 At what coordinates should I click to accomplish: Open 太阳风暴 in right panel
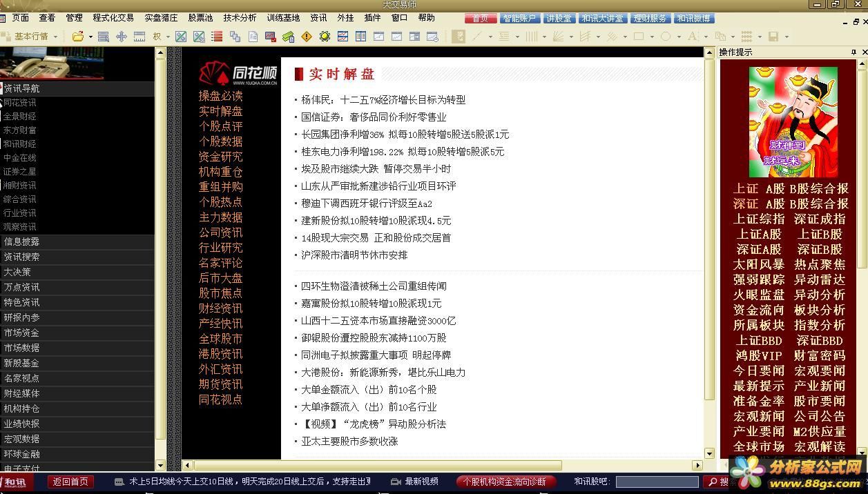click(759, 264)
